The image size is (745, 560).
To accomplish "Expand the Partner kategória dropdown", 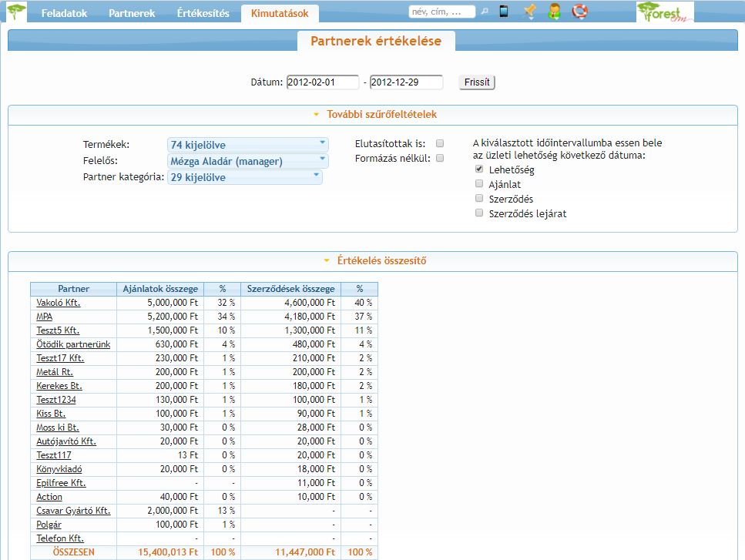I will pyautogui.click(x=244, y=177).
